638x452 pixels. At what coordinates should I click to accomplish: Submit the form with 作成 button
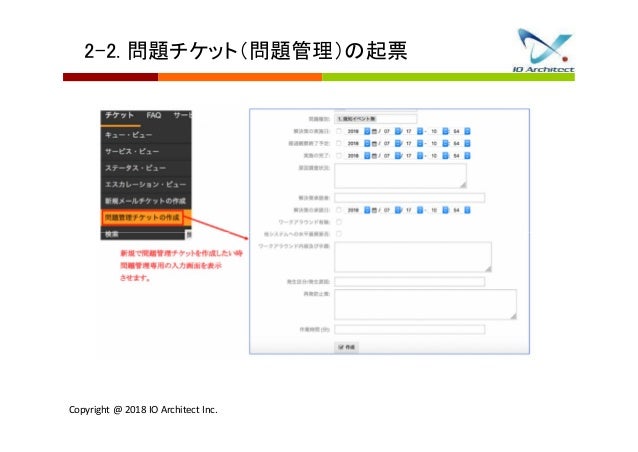click(347, 347)
